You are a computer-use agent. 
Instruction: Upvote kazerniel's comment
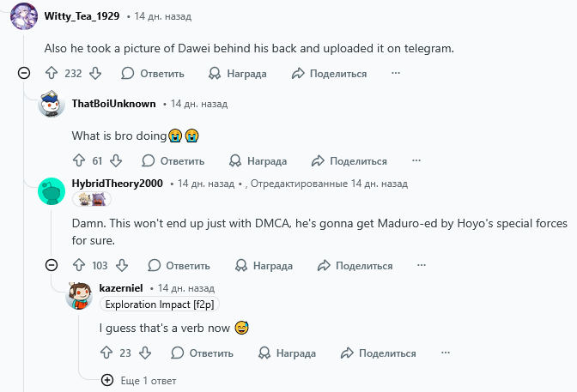106,353
